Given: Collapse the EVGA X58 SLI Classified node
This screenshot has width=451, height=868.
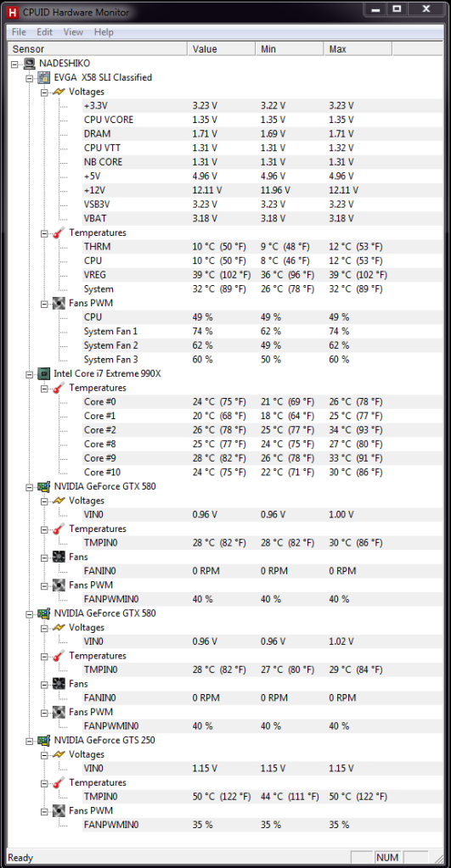Looking at the screenshot, I should [30, 78].
